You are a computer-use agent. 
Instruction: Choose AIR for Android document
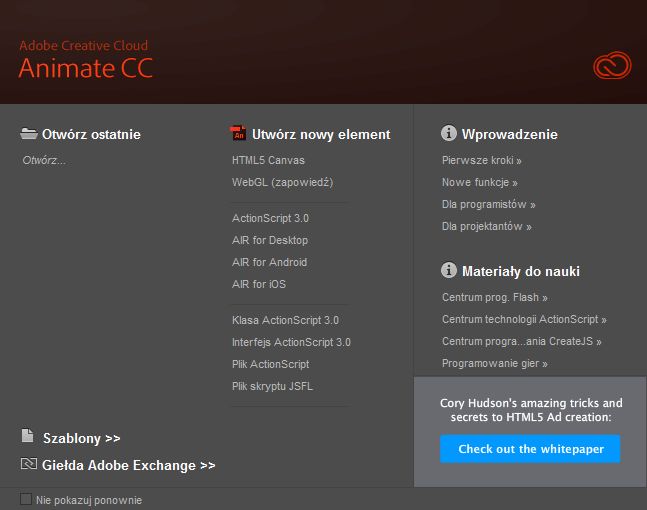pos(269,262)
